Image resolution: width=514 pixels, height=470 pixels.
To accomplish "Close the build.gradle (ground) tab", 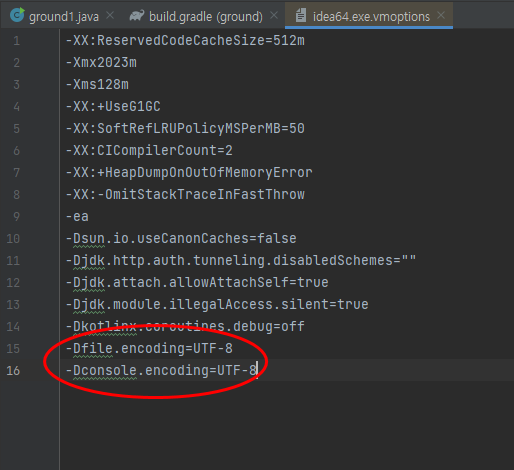I will pyautogui.click(x=274, y=15).
